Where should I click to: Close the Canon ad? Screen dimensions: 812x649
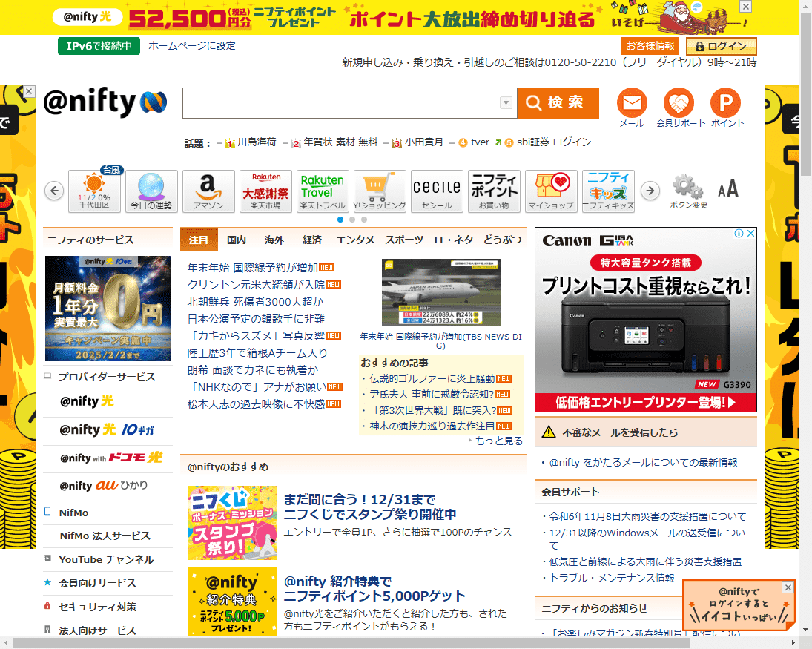[750, 234]
